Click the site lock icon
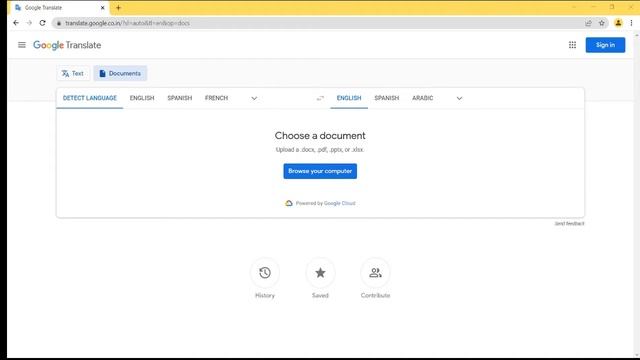Image resolution: width=640 pixels, height=360 pixels. coord(59,23)
